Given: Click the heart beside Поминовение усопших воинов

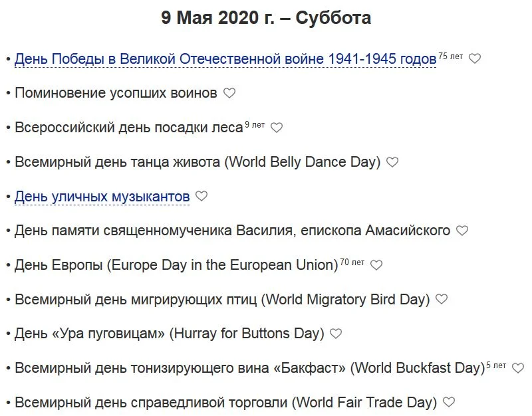Looking at the screenshot, I should point(231,94).
